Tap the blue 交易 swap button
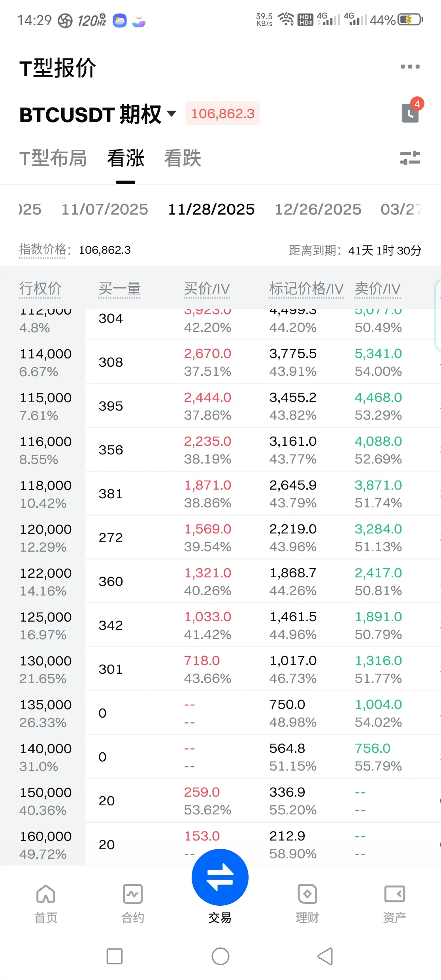The image size is (441, 980). pos(220,877)
